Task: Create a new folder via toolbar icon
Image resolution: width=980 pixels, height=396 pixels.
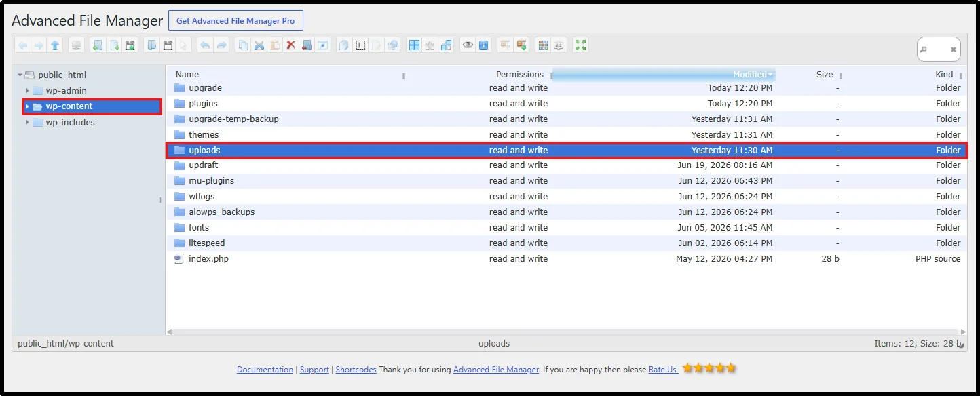Action: pyautogui.click(x=97, y=45)
